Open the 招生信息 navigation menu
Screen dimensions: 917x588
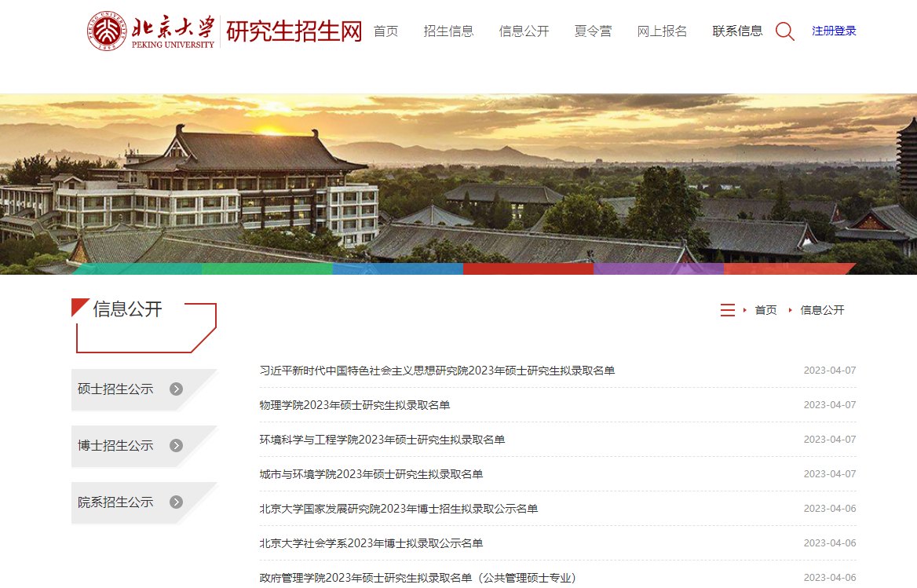pos(448,31)
